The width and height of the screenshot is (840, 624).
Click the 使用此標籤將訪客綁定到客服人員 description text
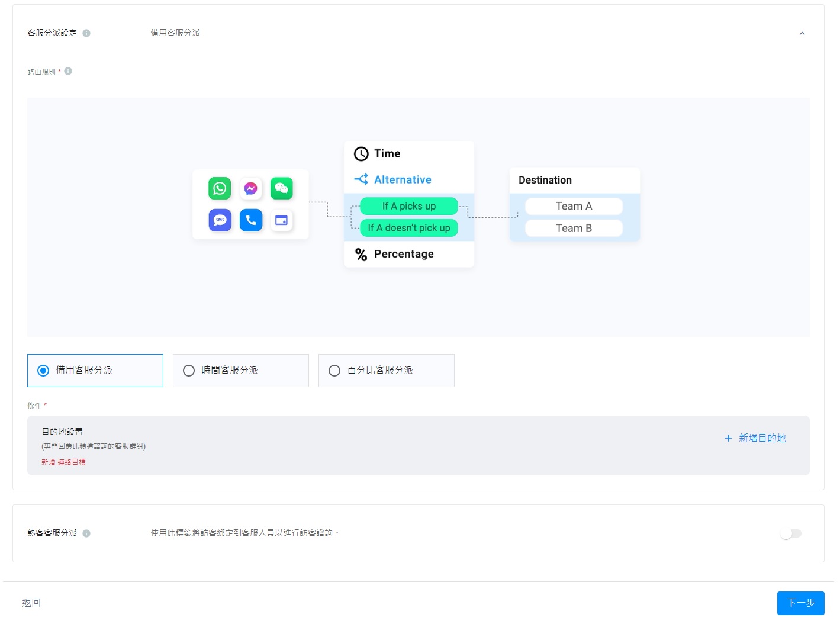click(x=244, y=533)
